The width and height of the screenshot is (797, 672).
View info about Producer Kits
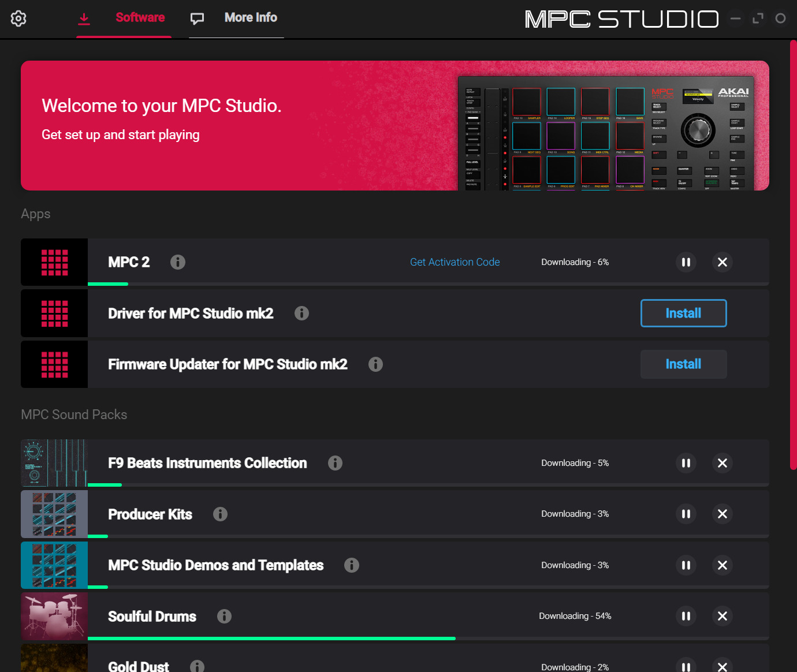[220, 514]
